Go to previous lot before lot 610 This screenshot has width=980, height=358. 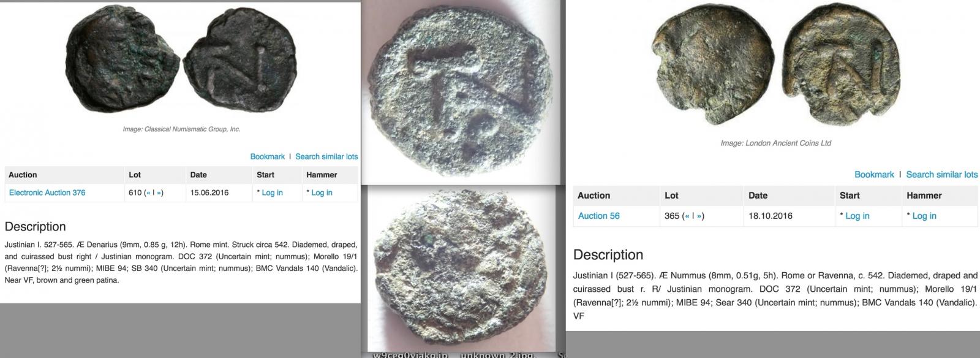(x=148, y=192)
